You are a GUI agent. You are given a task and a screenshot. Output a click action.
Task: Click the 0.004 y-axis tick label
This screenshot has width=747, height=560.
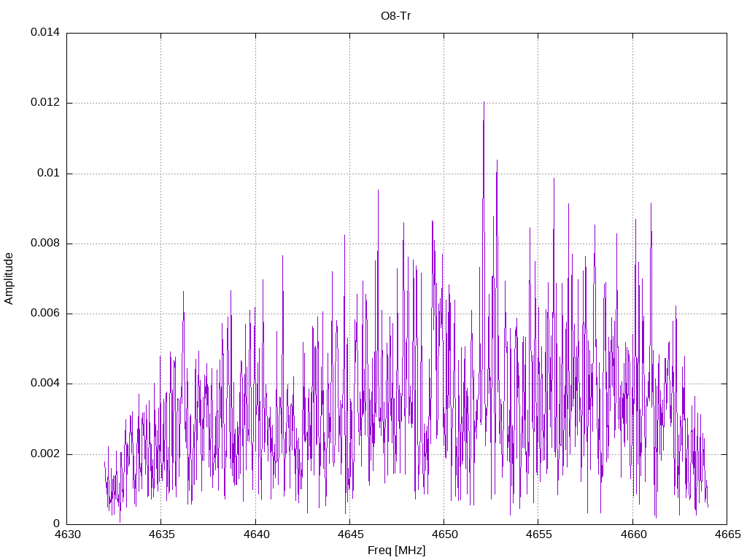click(x=45, y=384)
